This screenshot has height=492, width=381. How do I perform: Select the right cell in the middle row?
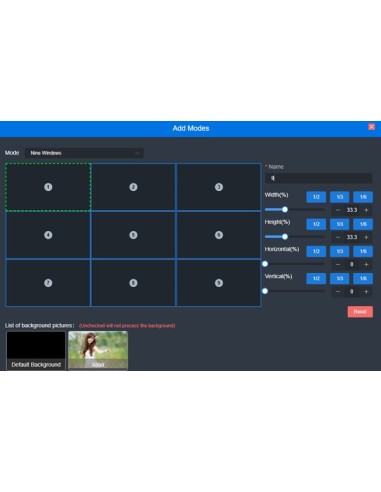point(219,235)
